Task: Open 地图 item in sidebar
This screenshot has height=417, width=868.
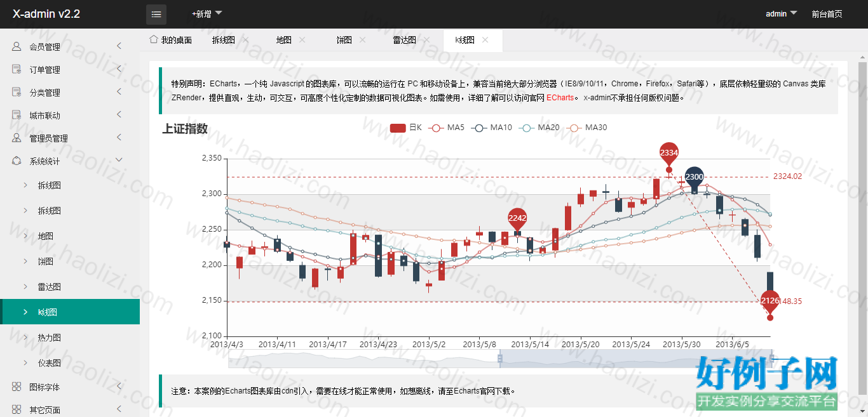Action: (70, 236)
